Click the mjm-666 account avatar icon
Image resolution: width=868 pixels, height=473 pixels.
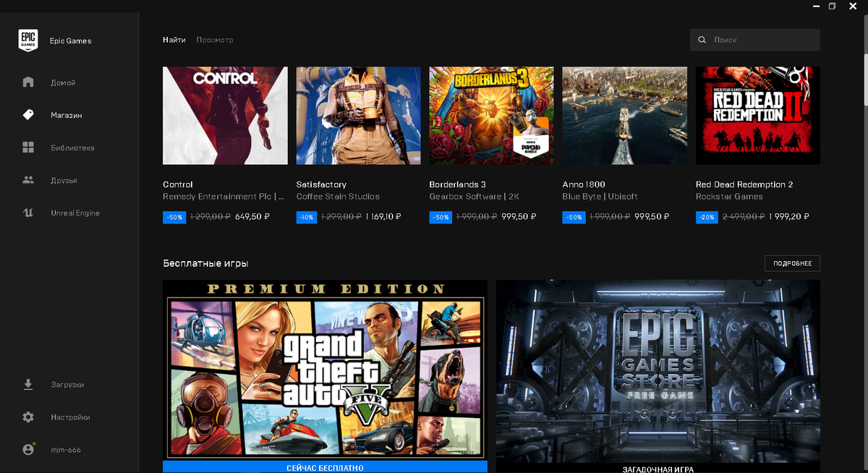pos(28,450)
